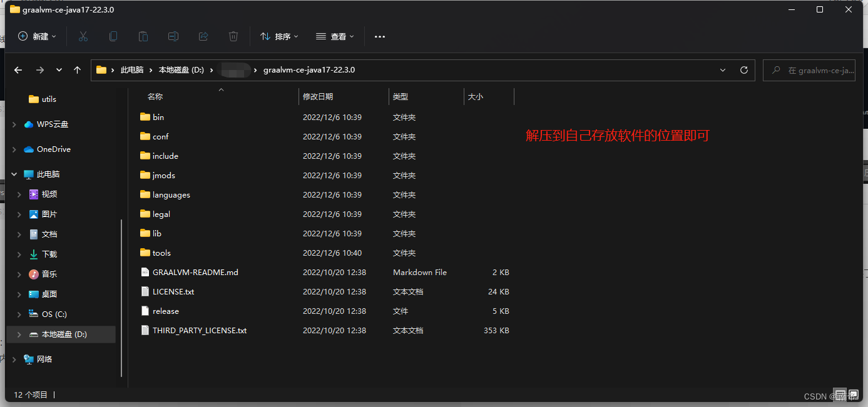868x407 pixels.
Task: Expand the 图片 tree node
Action: (x=19, y=214)
